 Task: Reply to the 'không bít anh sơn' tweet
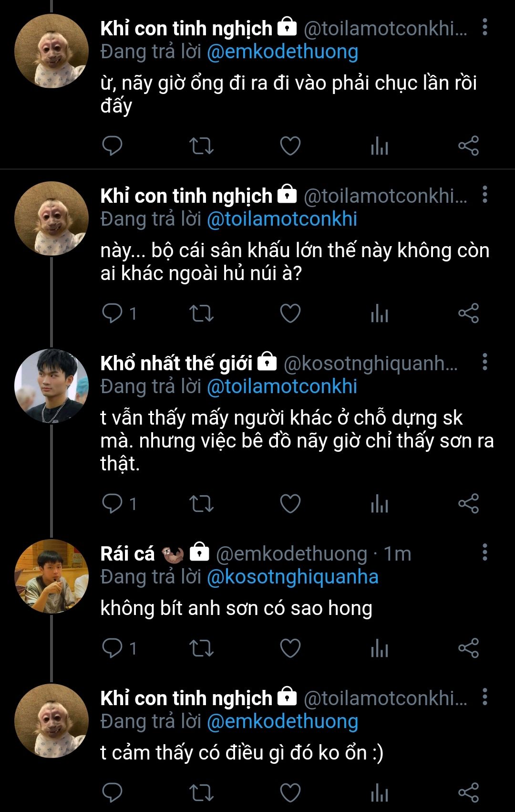pos(113,648)
